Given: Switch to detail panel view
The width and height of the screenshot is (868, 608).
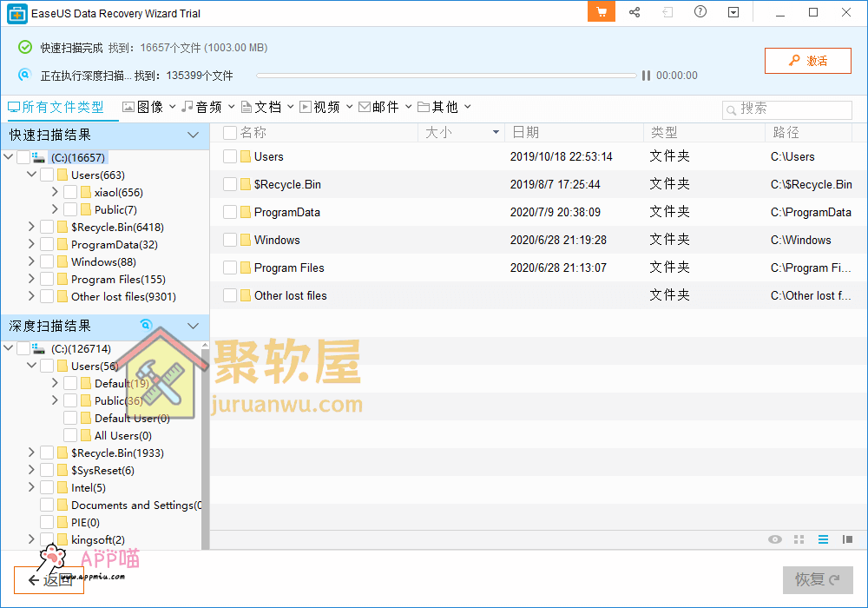Looking at the screenshot, I should (848, 539).
